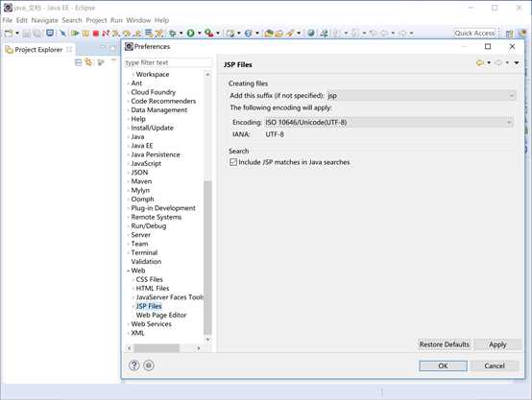Open the Edit menu

[22, 20]
